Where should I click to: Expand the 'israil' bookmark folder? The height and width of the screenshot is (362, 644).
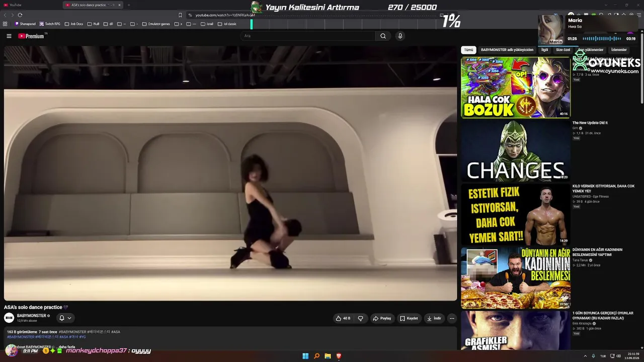[207, 24]
